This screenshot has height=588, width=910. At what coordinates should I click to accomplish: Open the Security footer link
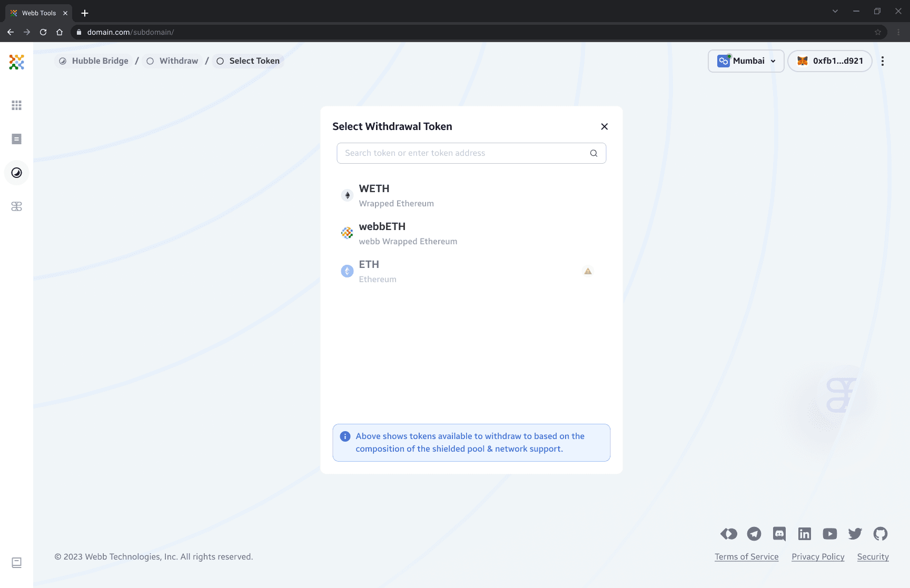coord(873,557)
